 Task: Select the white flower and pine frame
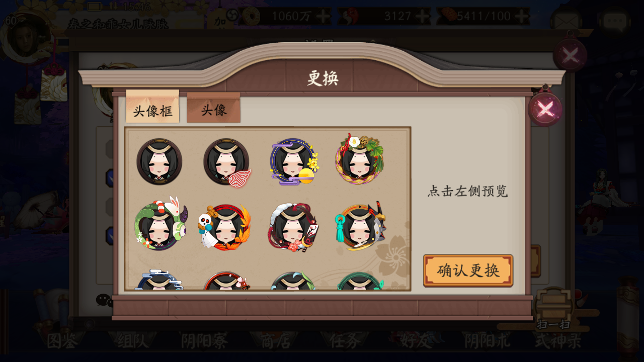pyautogui.click(x=360, y=159)
